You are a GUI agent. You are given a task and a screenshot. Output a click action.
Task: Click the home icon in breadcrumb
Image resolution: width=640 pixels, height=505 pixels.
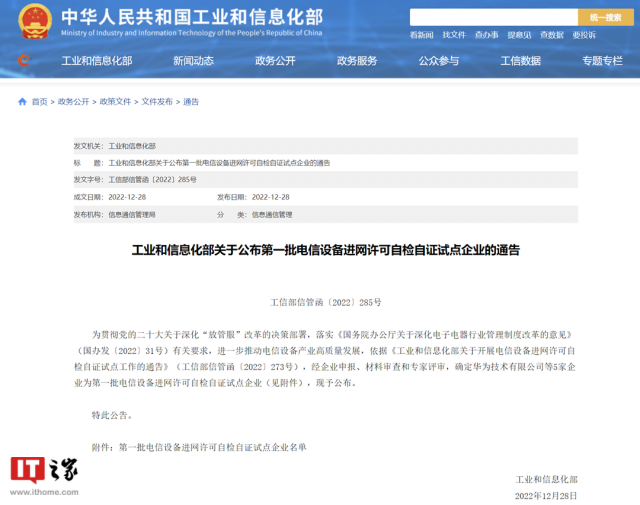coord(22,101)
